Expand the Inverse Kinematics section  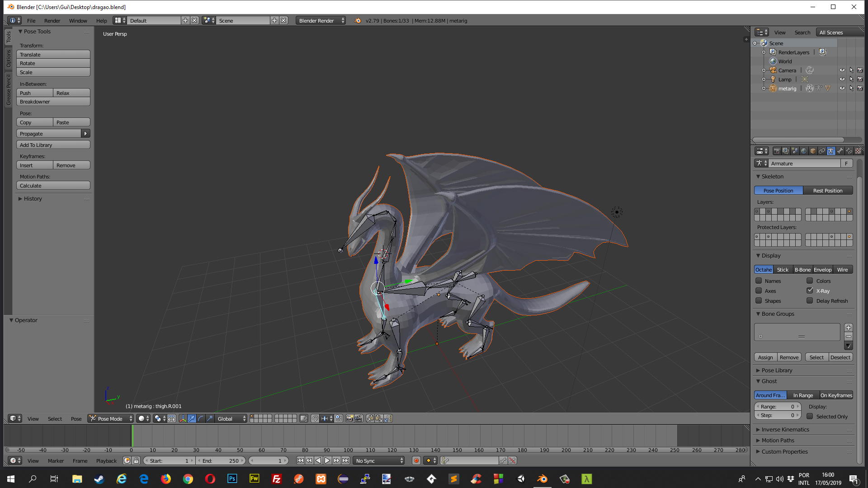pyautogui.click(x=784, y=429)
